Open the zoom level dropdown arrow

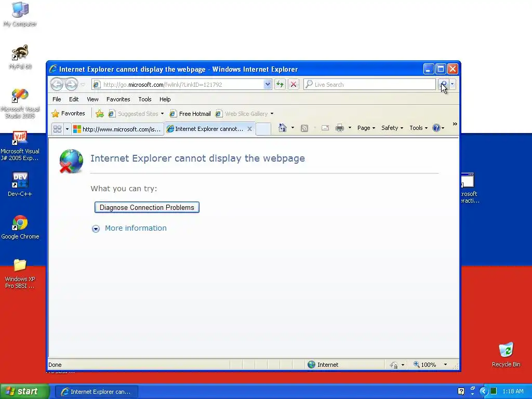(x=445, y=365)
